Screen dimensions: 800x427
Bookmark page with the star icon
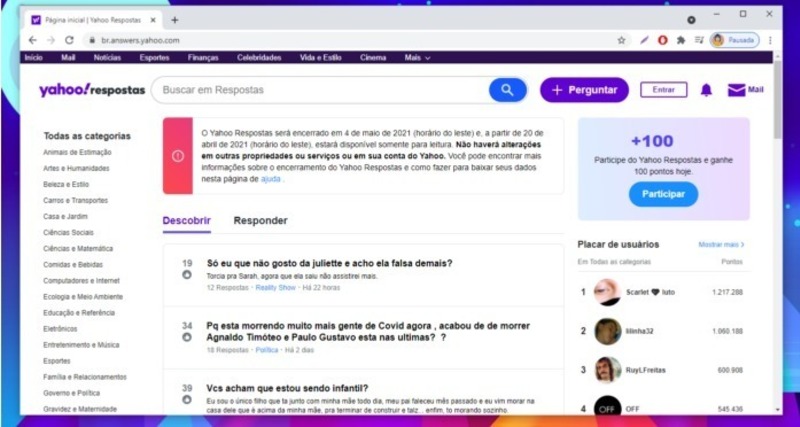(x=621, y=40)
